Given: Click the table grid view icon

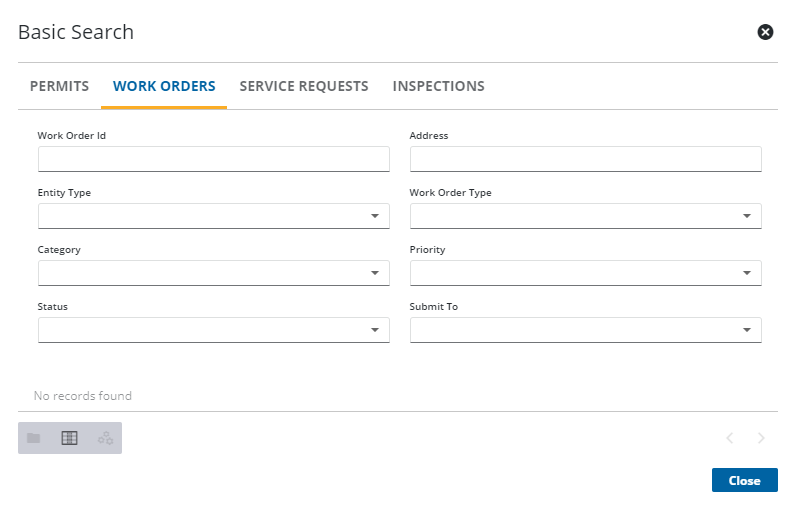Looking at the screenshot, I should pos(69,438).
